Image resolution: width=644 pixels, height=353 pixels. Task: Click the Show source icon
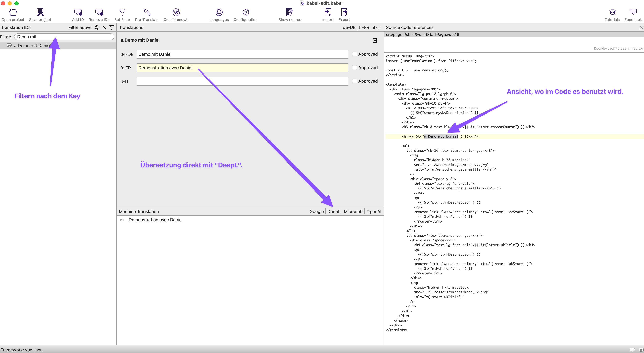tap(289, 12)
